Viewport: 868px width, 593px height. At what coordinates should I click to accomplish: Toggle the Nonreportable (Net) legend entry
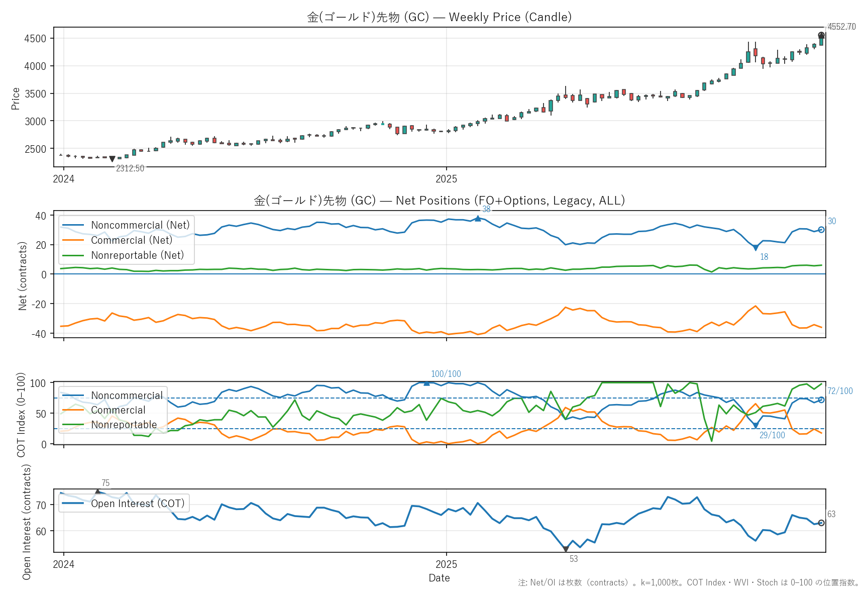137,255
